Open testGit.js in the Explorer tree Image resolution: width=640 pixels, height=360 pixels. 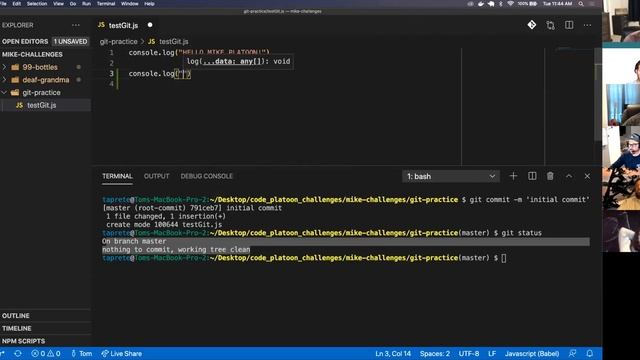pyautogui.click(x=42, y=105)
